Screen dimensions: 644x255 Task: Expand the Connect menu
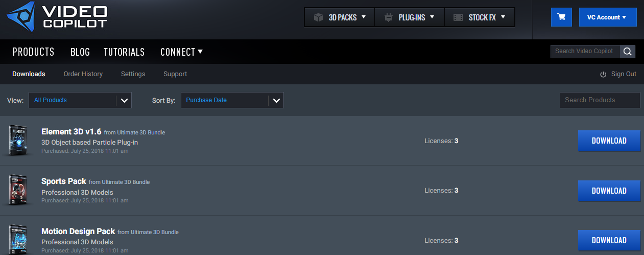point(181,52)
